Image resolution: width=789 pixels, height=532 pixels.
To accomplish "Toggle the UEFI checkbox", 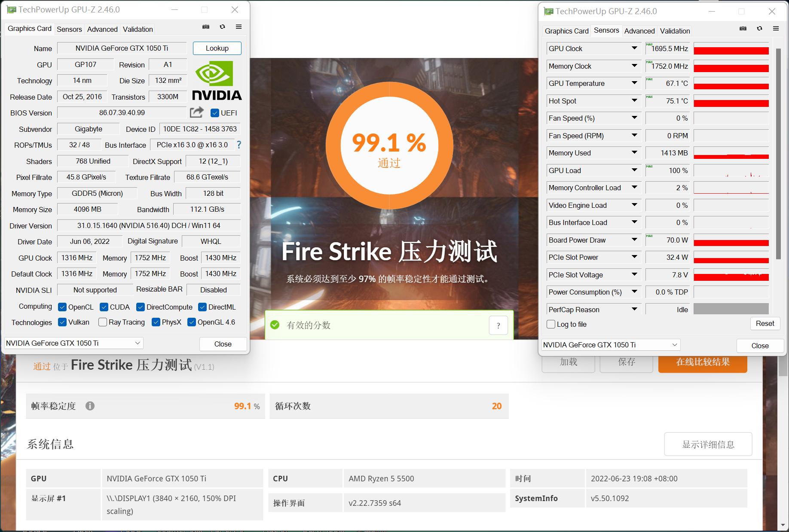I will (x=215, y=112).
